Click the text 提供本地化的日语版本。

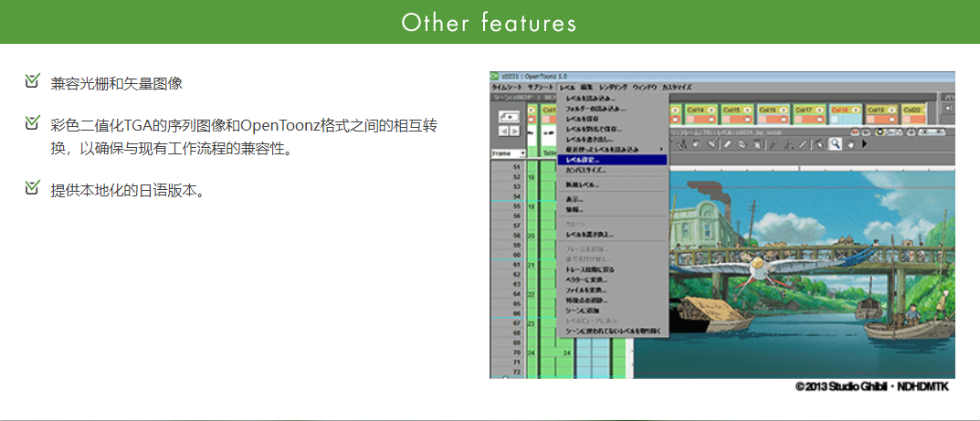(128, 191)
